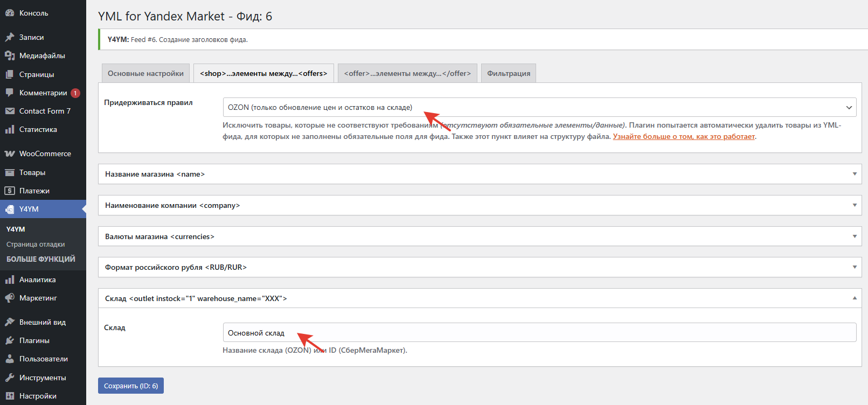Follow the Узнайте больше link

click(683, 137)
